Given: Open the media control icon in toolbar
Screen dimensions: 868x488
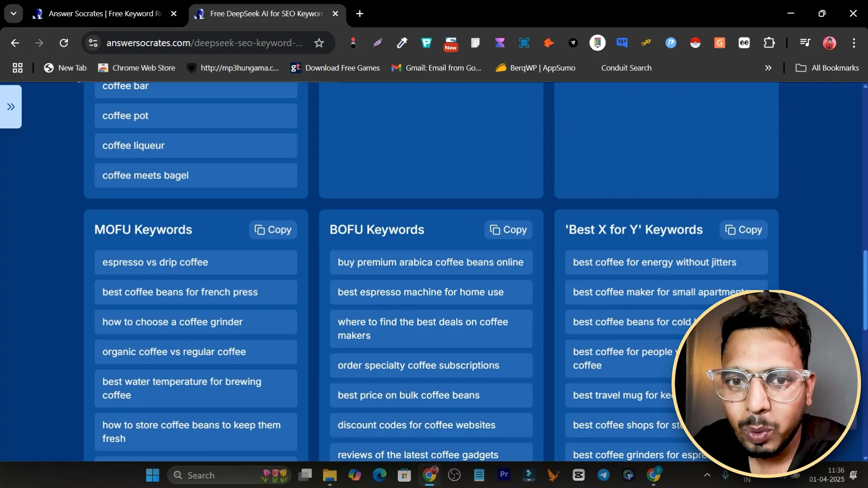Looking at the screenshot, I should point(805,43).
